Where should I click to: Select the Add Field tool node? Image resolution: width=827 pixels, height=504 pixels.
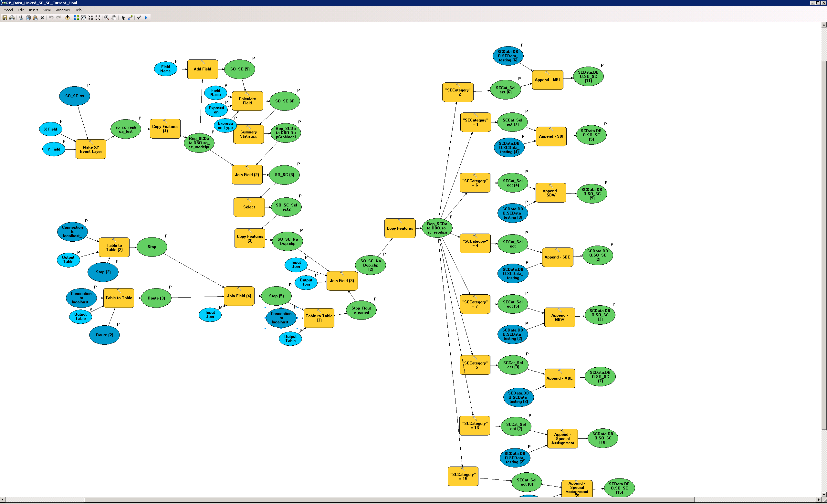click(202, 69)
